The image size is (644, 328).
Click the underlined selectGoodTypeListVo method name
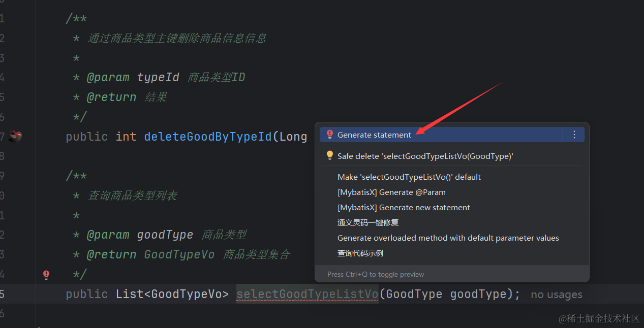(307, 294)
